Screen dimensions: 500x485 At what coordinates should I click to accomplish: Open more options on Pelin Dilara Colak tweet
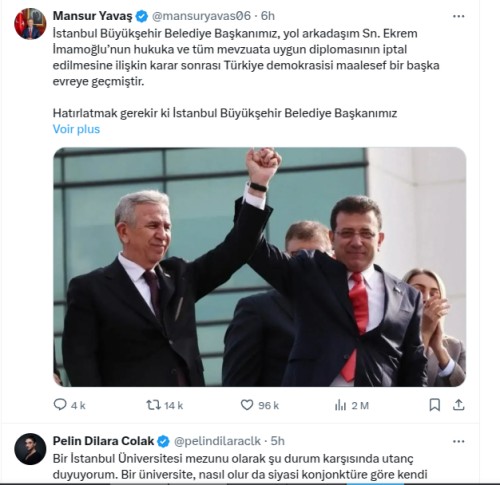coord(459,441)
